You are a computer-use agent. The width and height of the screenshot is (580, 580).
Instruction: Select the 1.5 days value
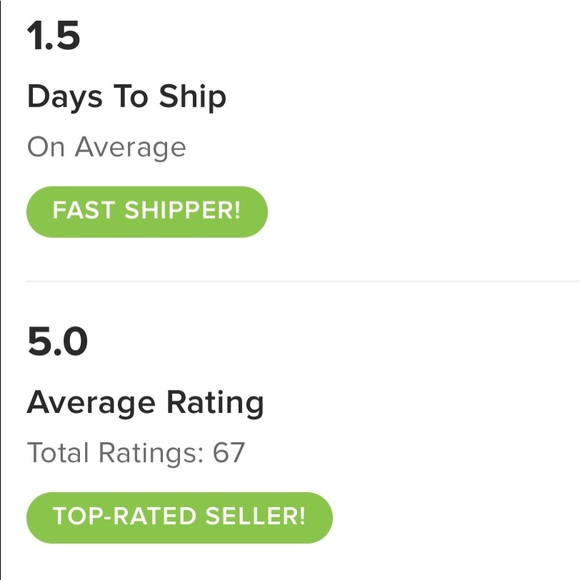[x=54, y=36]
